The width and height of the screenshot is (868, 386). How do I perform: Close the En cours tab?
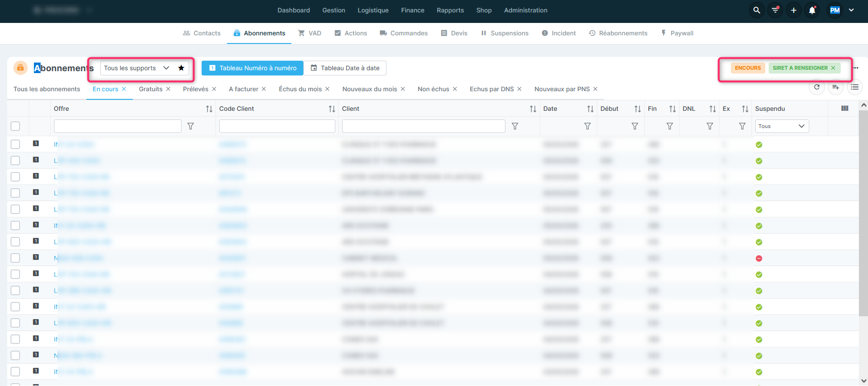click(124, 89)
